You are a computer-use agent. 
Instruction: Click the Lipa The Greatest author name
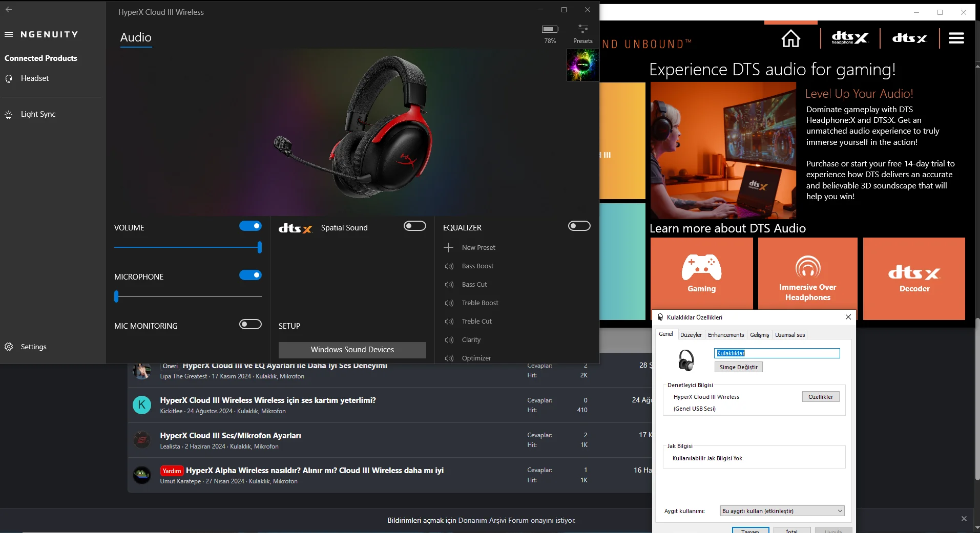click(x=183, y=376)
